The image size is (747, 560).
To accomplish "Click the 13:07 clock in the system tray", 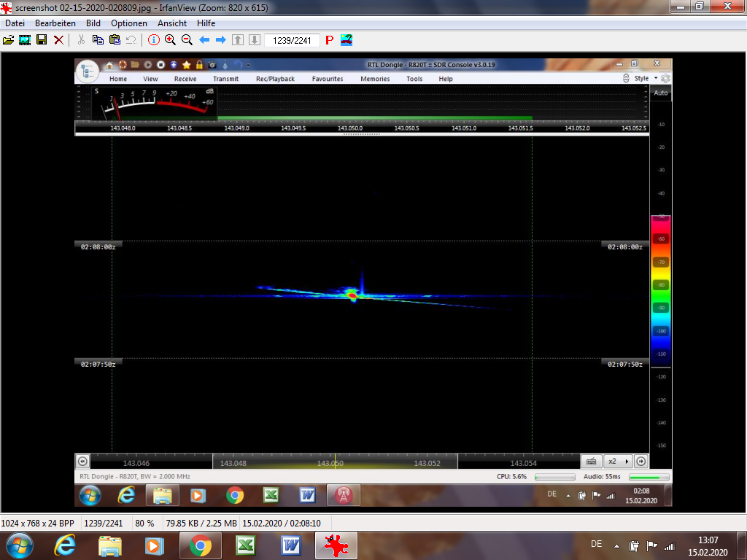I will coord(708,546).
